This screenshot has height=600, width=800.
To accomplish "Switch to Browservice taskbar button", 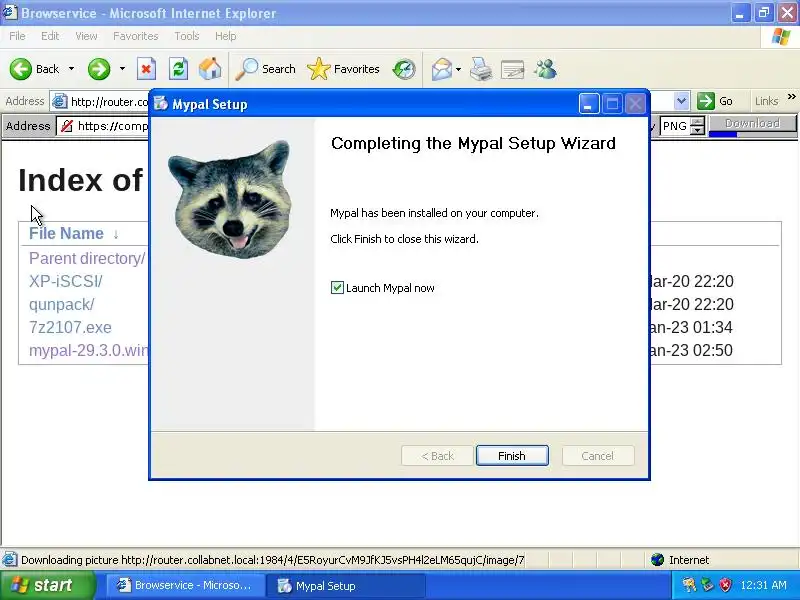I will pos(185,585).
